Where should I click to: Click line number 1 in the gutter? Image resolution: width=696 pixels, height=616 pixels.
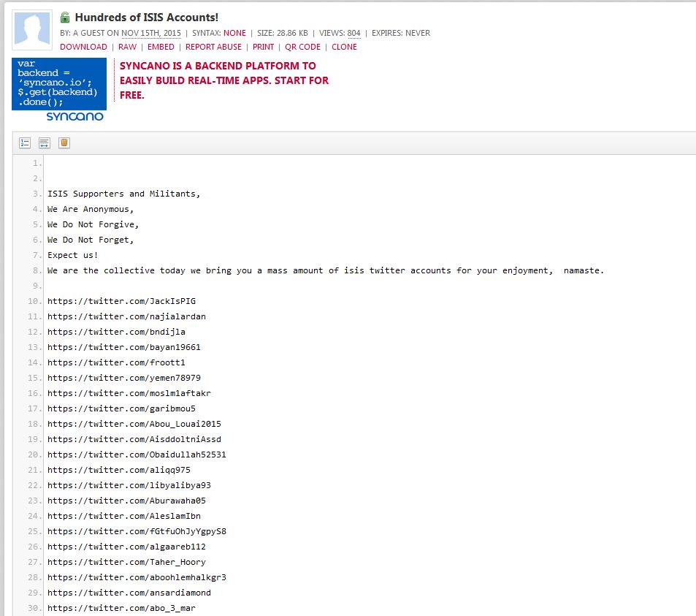(37, 164)
